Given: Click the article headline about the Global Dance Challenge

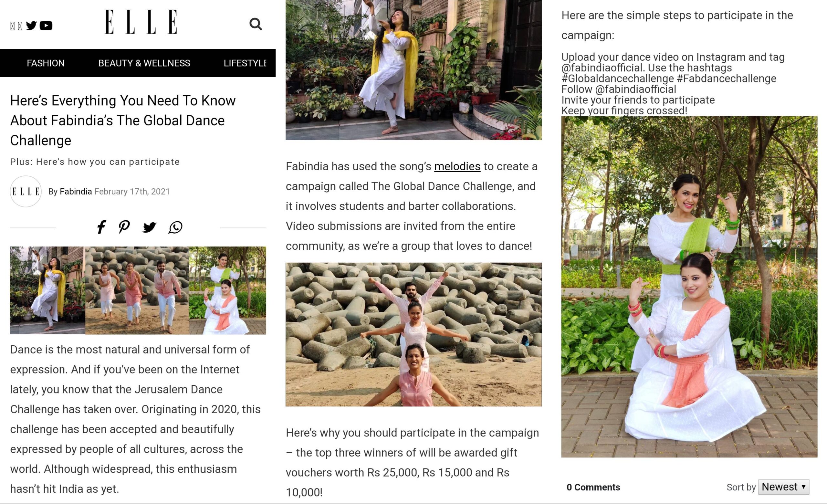Looking at the screenshot, I should (x=123, y=121).
